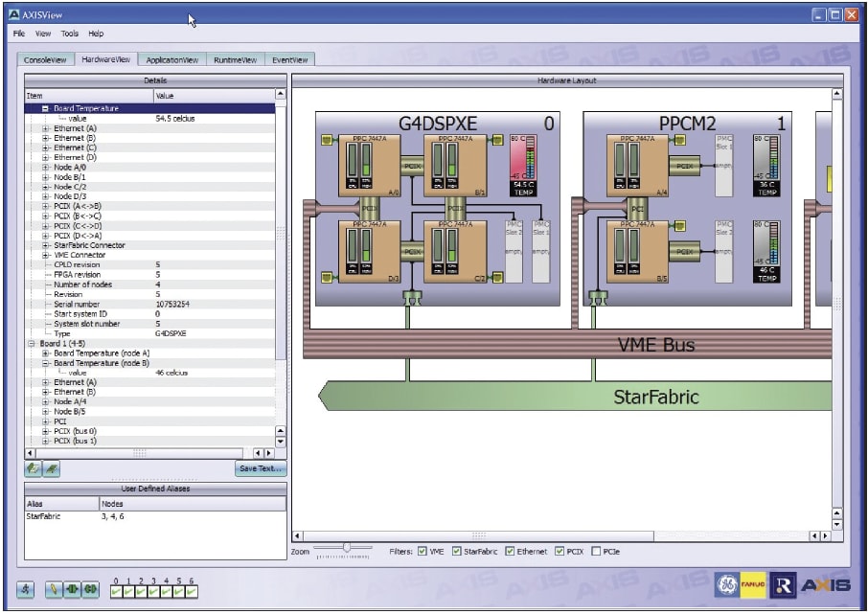Toggle the node 3 status checkbox
Screen dimensions: 868x614
[x=153, y=591]
